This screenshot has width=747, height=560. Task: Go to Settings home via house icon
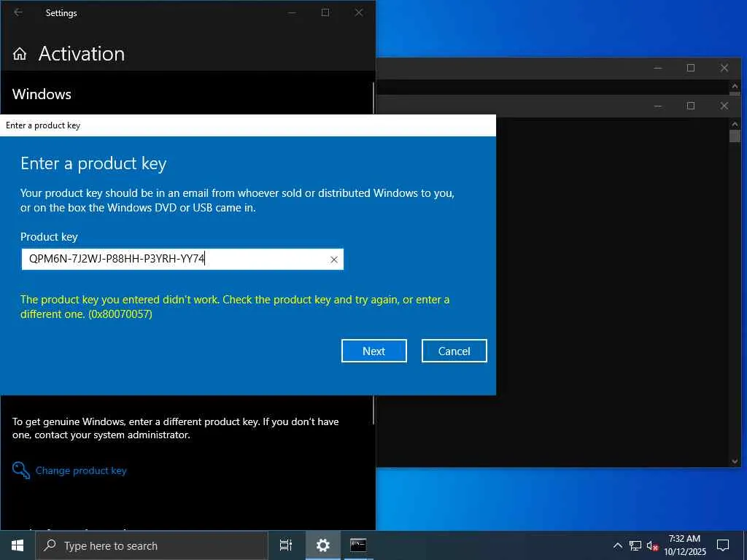tap(20, 54)
